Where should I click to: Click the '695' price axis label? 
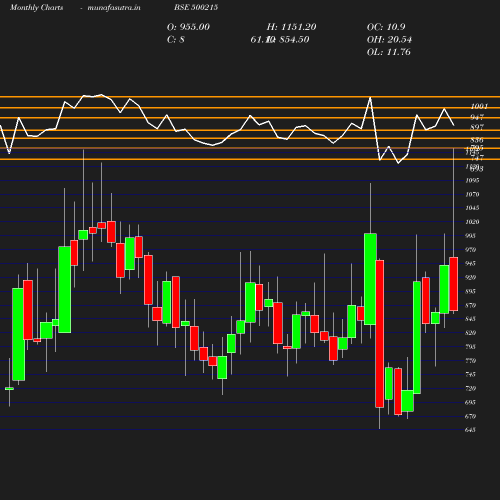coord(470,403)
